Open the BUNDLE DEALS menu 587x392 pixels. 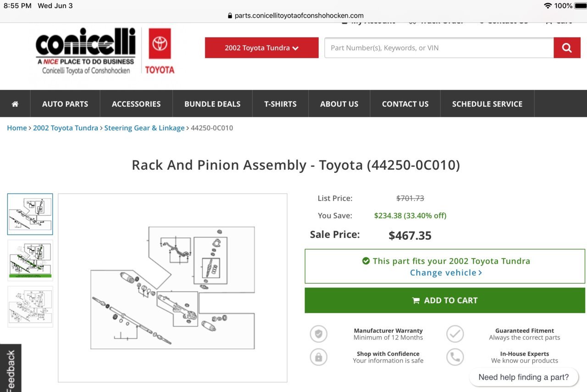point(212,104)
